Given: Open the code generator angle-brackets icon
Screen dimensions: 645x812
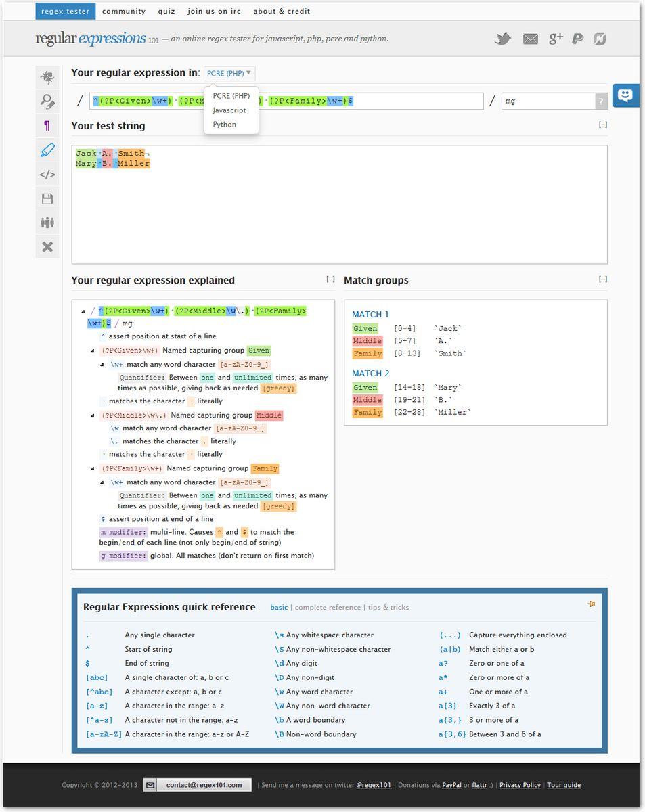Looking at the screenshot, I should tap(47, 175).
